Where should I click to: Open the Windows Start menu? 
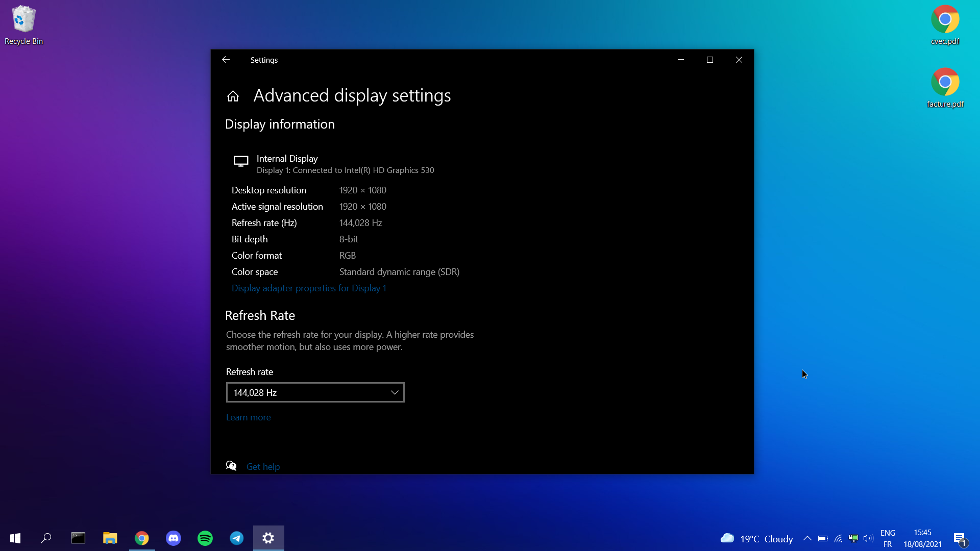click(x=15, y=538)
